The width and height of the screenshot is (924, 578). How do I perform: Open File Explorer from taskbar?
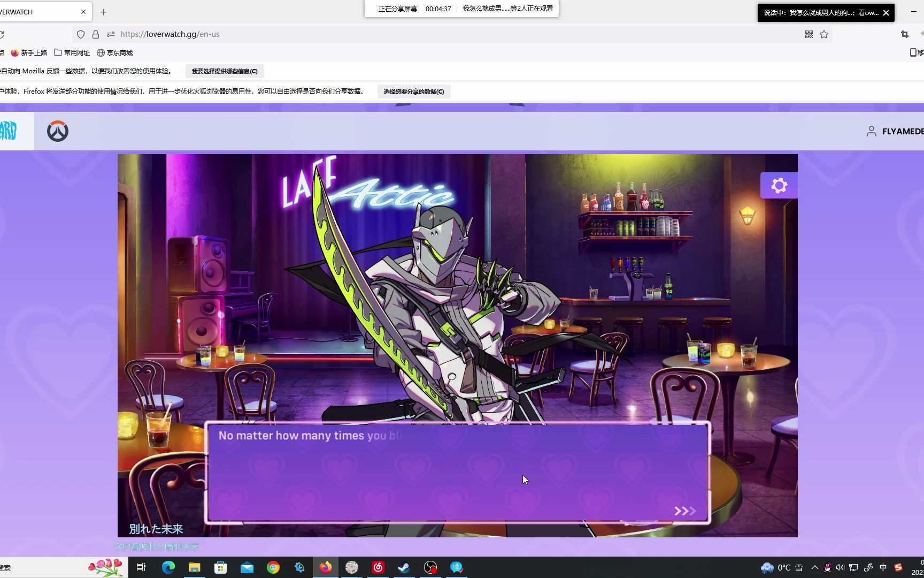[x=194, y=567]
